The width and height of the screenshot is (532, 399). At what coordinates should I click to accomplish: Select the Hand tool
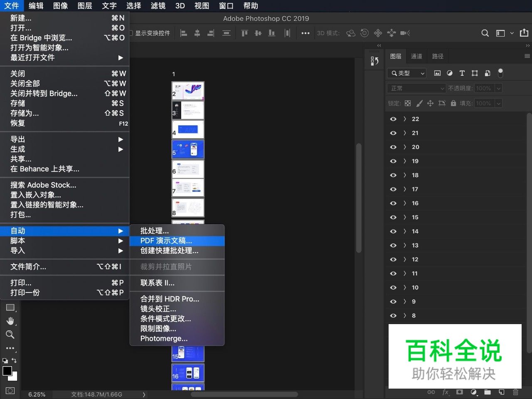[10, 321]
